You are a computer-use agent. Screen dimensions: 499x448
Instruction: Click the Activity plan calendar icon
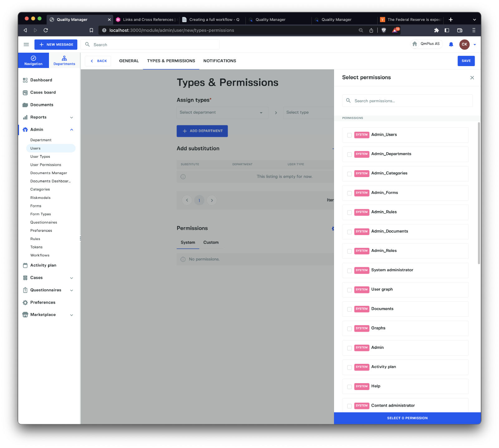(x=25, y=265)
